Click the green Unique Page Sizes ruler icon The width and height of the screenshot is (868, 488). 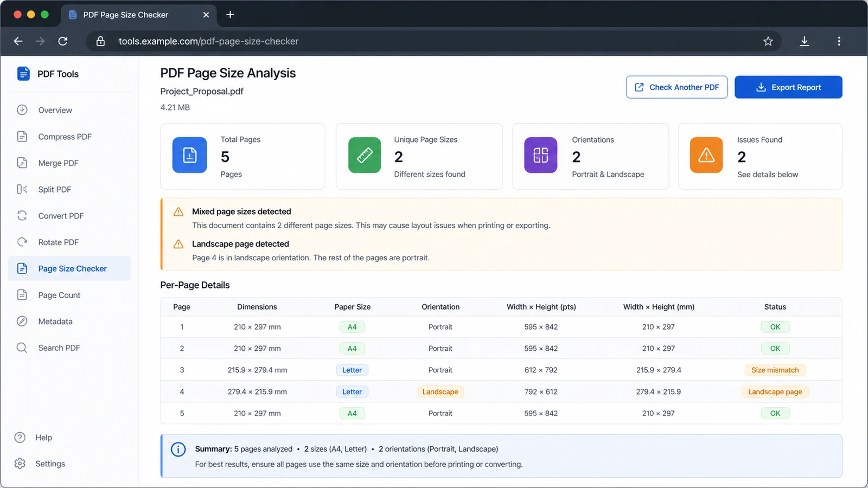click(365, 155)
